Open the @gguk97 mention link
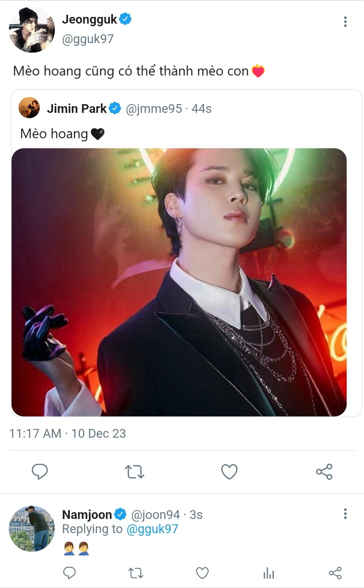The image size is (364, 588). [x=152, y=529]
